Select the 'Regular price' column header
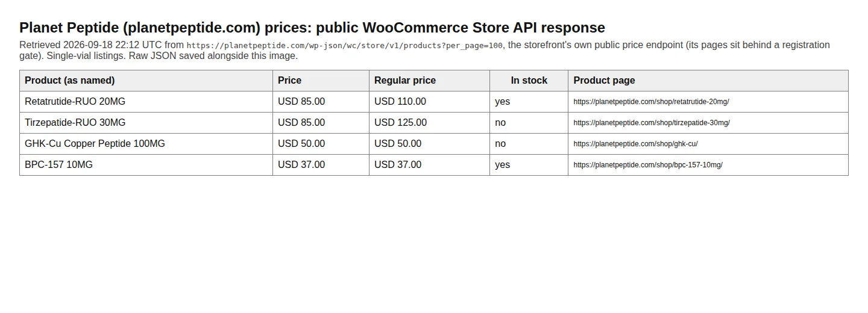Image resolution: width=868 pixels, height=313 pixels. pos(429,81)
